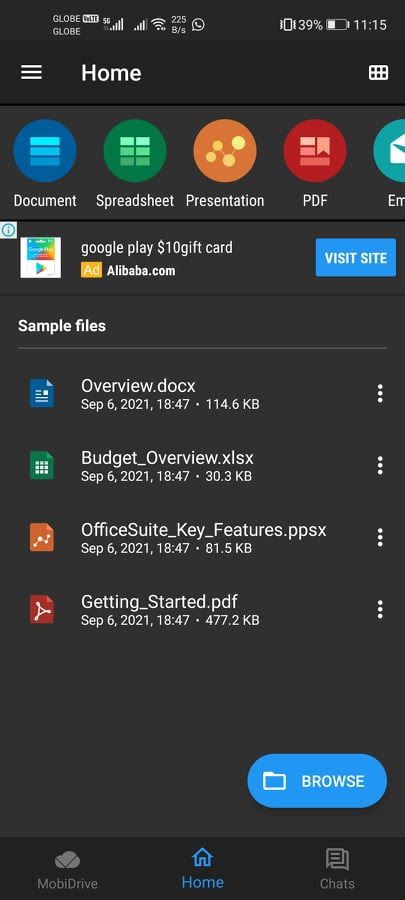Switch to the Chats tab
The height and width of the screenshot is (900, 405).
pos(337,869)
